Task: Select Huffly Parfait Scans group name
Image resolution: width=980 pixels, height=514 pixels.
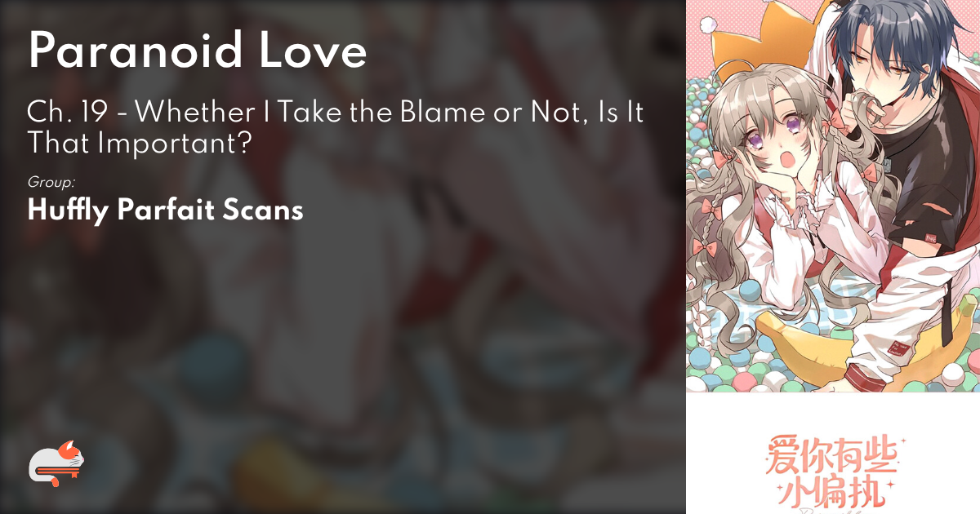Action: (x=166, y=210)
